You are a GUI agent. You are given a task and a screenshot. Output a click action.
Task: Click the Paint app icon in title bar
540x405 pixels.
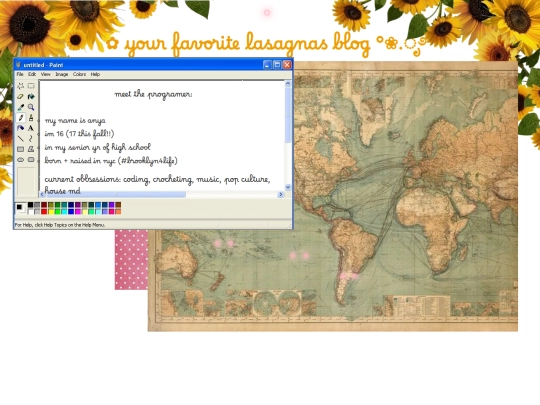click(x=19, y=65)
